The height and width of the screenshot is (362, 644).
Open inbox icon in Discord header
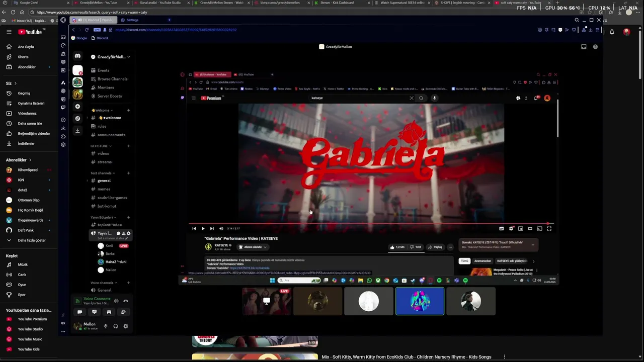pos(584,47)
